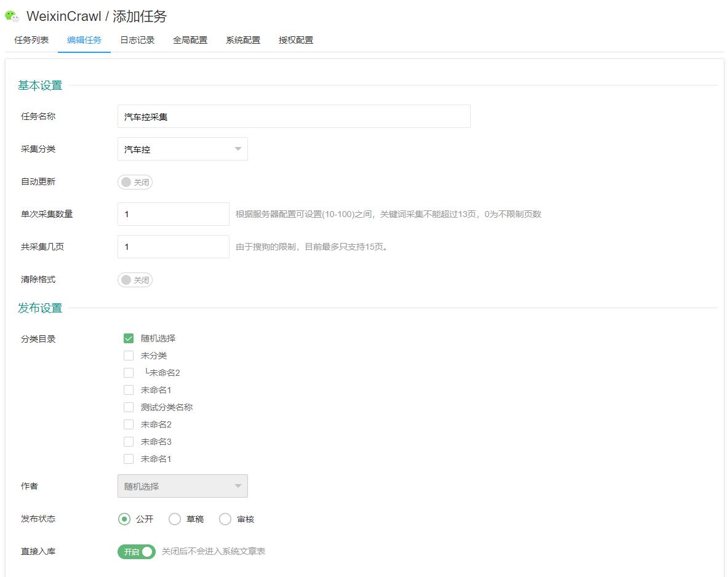
Task: Check the indented └未命名2 checkbox
Action: (x=129, y=373)
